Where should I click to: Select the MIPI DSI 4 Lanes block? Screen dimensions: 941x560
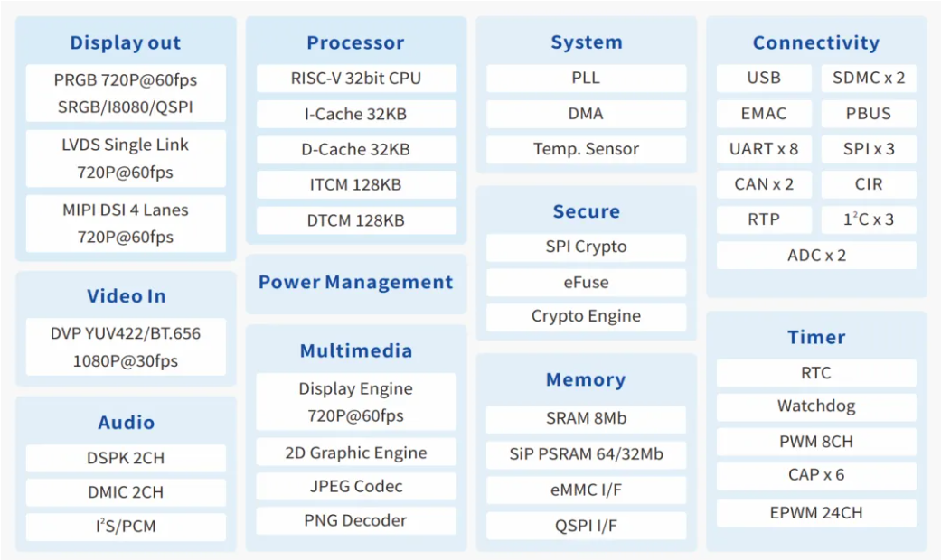click(x=126, y=223)
